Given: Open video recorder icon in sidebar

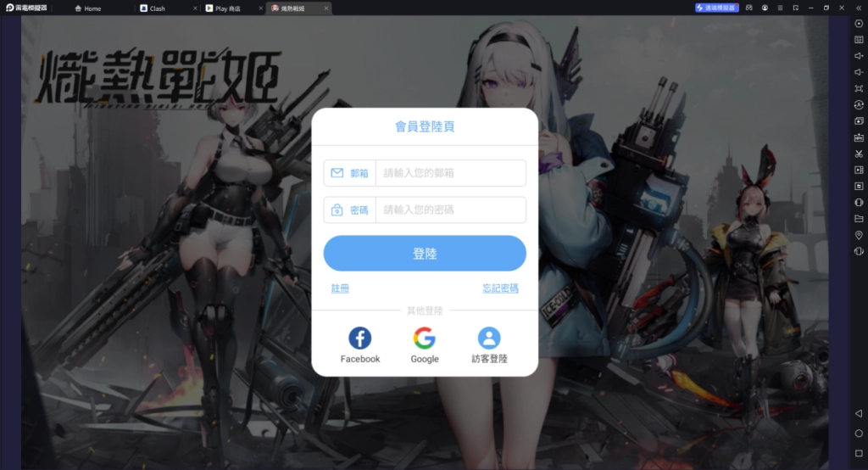Looking at the screenshot, I should 859,171.
